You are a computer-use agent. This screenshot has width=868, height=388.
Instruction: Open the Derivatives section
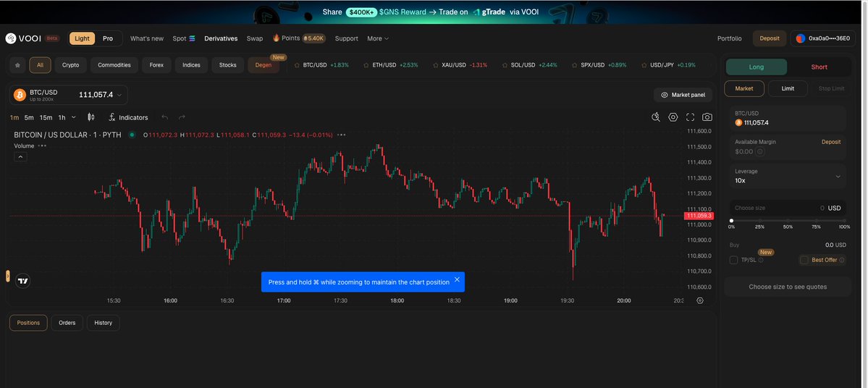(x=221, y=39)
